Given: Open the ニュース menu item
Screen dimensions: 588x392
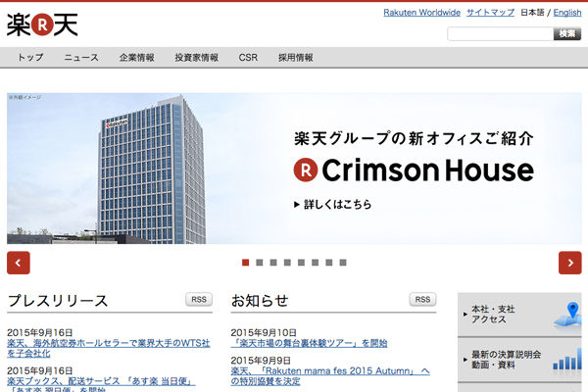Looking at the screenshot, I should click(x=81, y=58).
